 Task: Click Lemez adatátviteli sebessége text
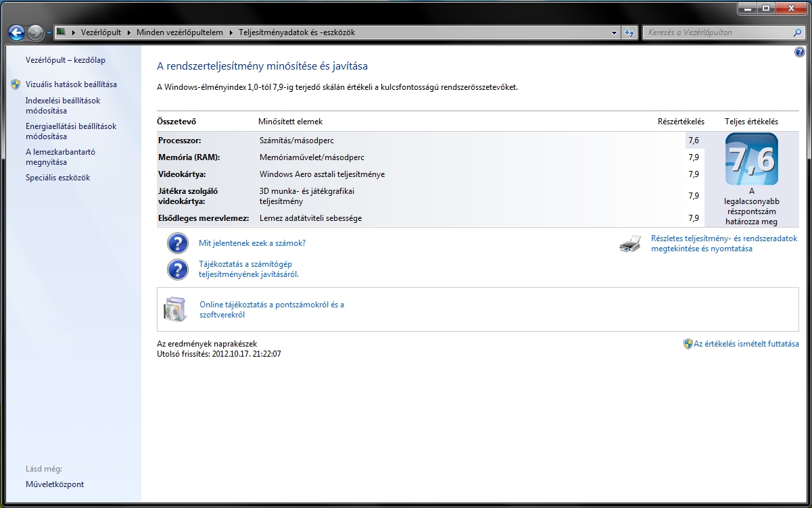(311, 218)
